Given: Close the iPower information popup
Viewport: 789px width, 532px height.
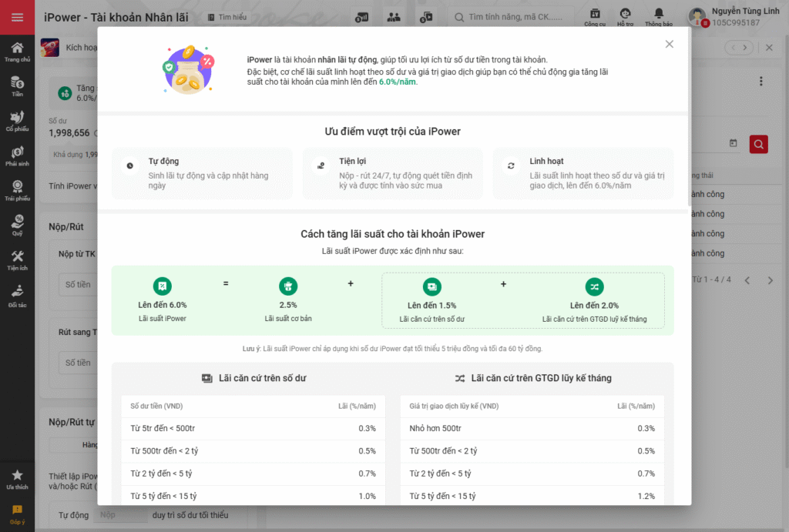Looking at the screenshot, I should tap(669, 45).
